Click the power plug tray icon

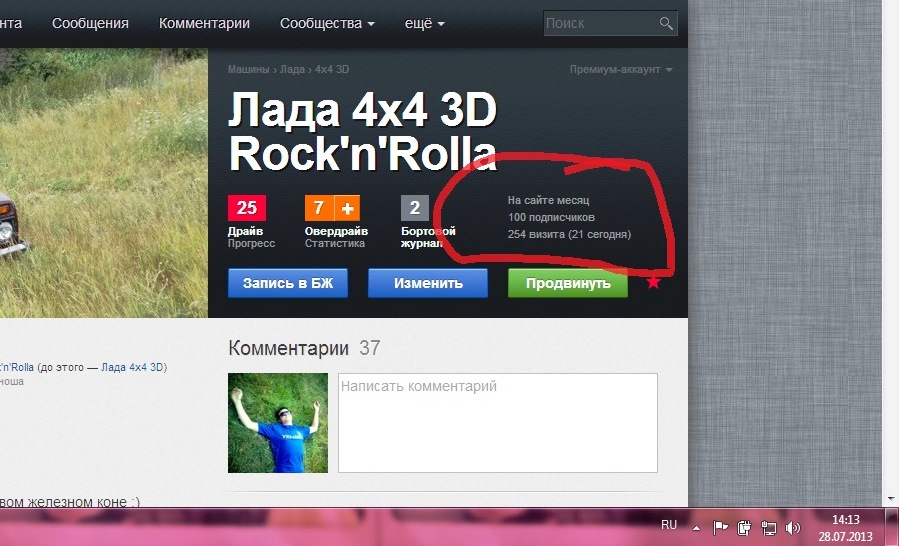pos(744,527)
